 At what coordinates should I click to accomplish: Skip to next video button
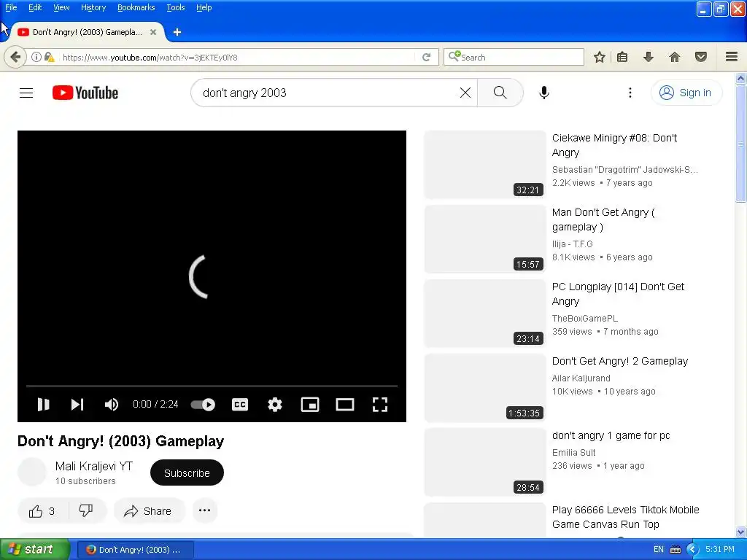pyautogui.click(x=77, y=404)
